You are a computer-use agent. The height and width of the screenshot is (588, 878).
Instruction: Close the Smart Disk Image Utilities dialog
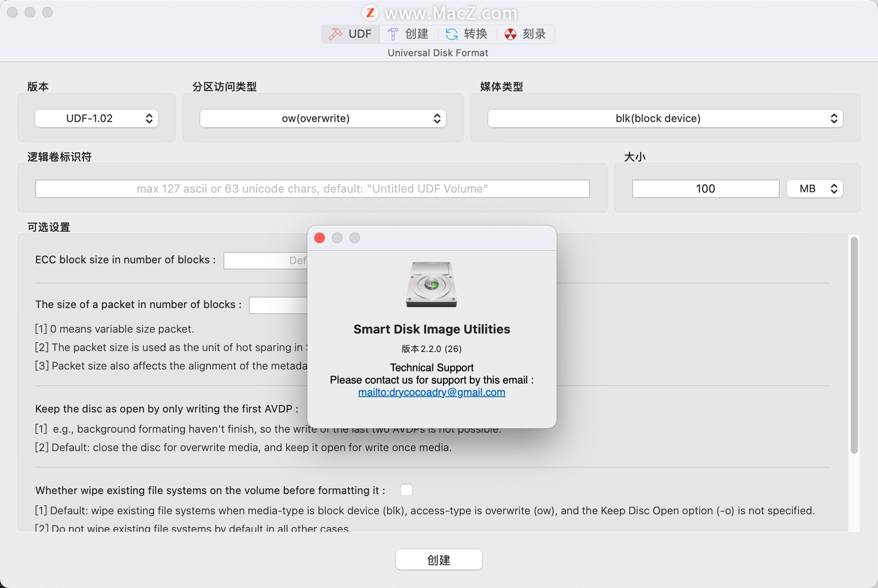[320, 238]
